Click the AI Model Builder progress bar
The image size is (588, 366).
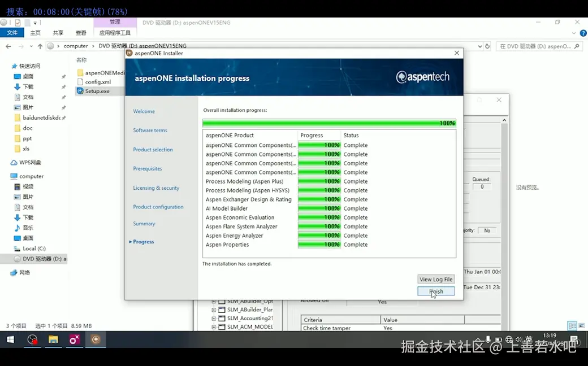(319, 208)
